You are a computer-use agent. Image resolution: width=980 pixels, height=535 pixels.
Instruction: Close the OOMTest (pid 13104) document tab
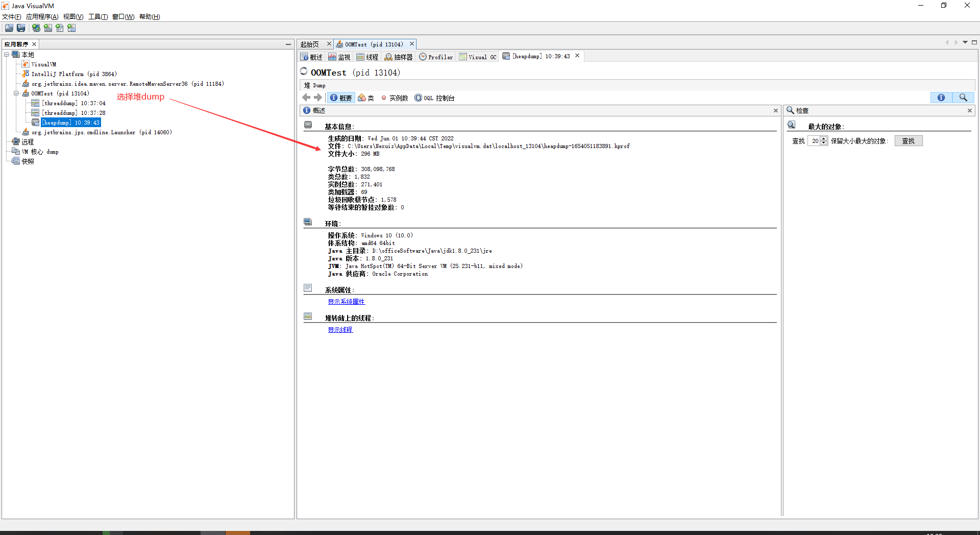(412, 44)
